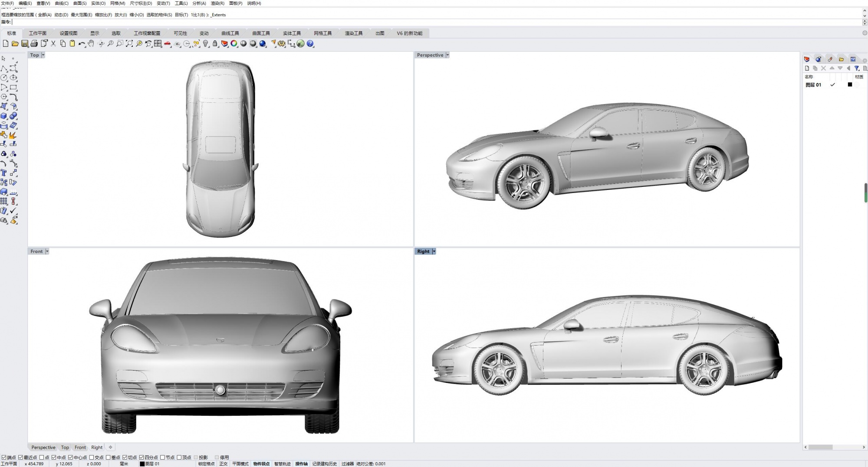Screen dimensions: 868x467
Task: Open the Perspective viewport dropdown arrow
Action: pyautogui.click(x=447, y=55)
